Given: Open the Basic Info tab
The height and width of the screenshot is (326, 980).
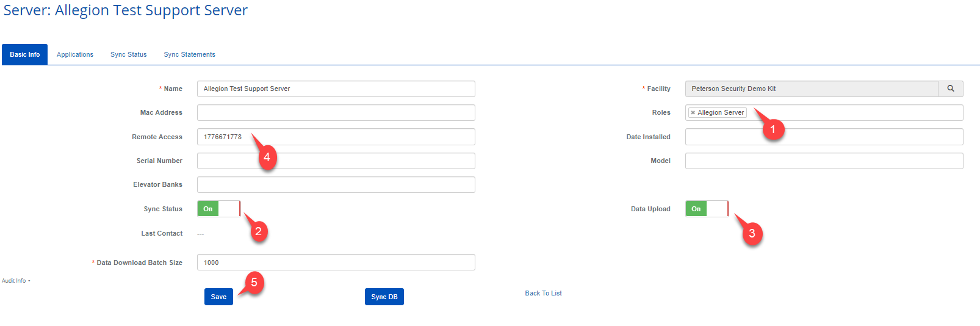Looking at the screenshot, I should click(25, 54).
